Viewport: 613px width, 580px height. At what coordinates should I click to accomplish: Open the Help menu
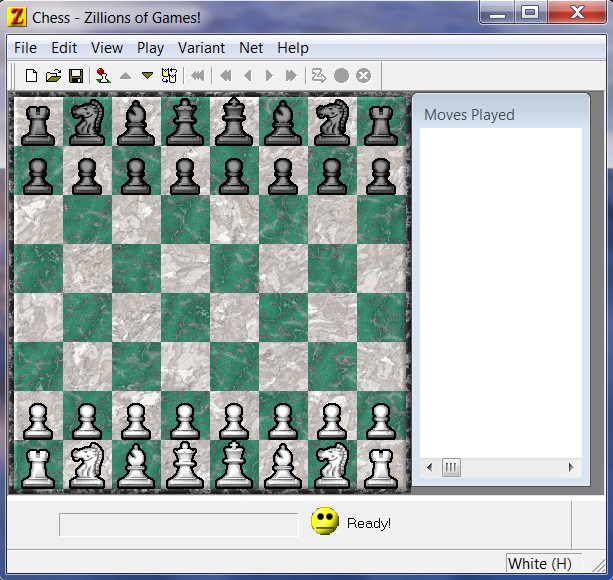pos(293,48)
